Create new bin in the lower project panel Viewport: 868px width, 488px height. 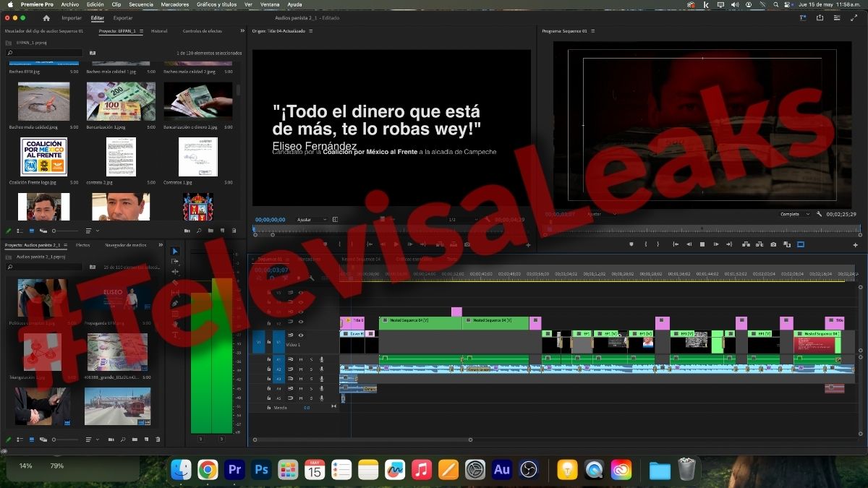[135, 439]
